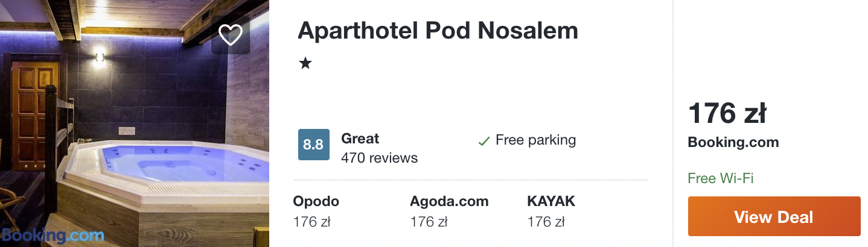The width and height of the screenshot is (868, 247).
Task: Click the 176 zł price under KAYAK
Action: click(x=546, y=222)
